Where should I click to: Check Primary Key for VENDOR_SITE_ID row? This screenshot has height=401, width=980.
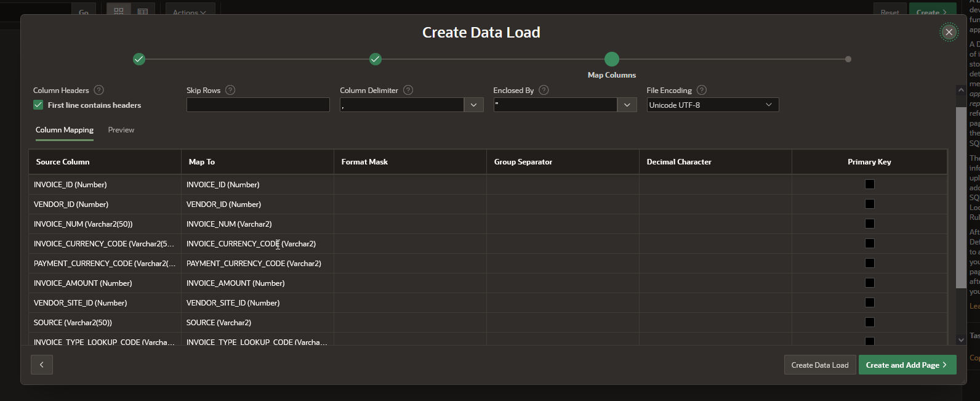pyautogui.click(x=870, y=302)
